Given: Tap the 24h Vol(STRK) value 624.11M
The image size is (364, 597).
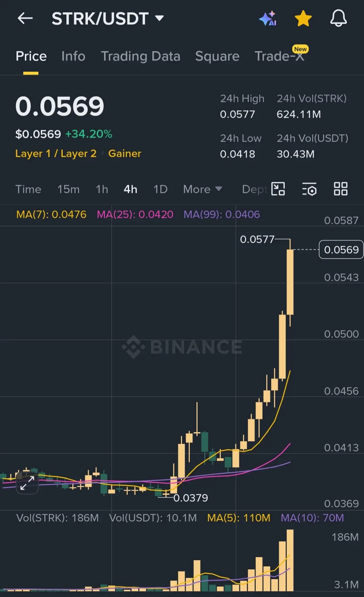Looking at the screenshot, I should click(299, 114).
